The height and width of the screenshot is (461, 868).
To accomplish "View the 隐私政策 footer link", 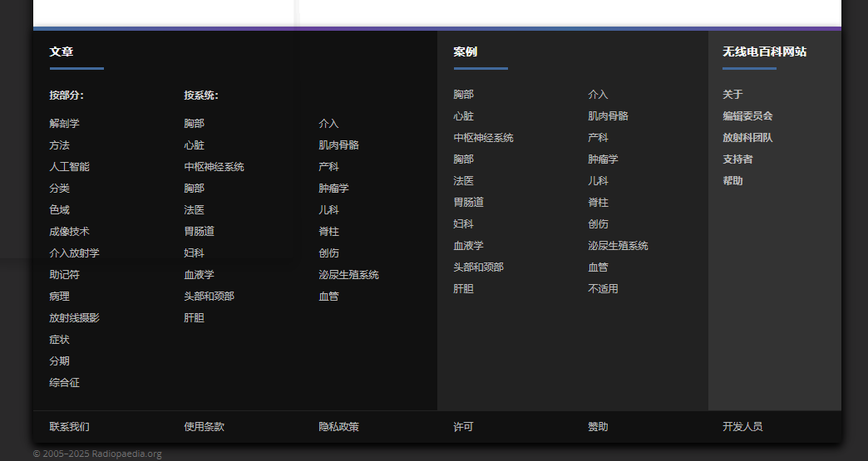I will (338, 426).
